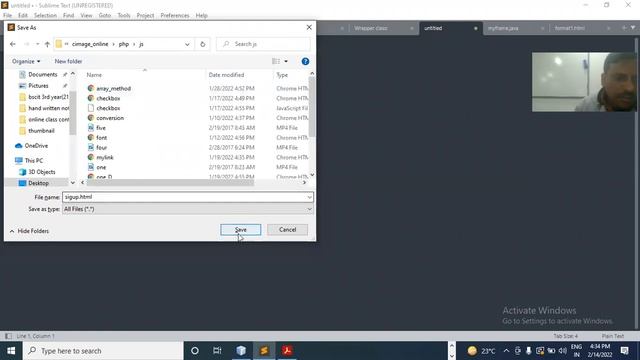The image size is (640, 360).
Task: Click the Cortana circle icon on taskbar
Action: coord(195,351)
